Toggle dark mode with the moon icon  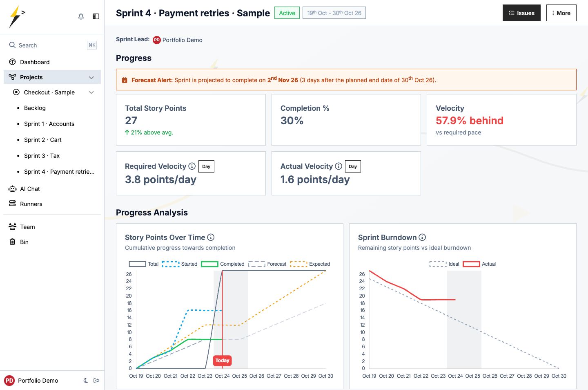pos(86,381)
